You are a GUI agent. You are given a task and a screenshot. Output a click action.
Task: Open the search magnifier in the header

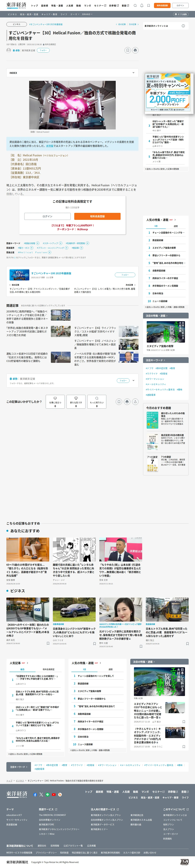click(135, 5)
